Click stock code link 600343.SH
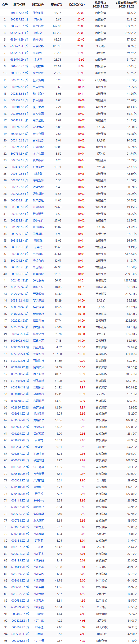Screen dimensions: 139x644 tap(18, 334)
